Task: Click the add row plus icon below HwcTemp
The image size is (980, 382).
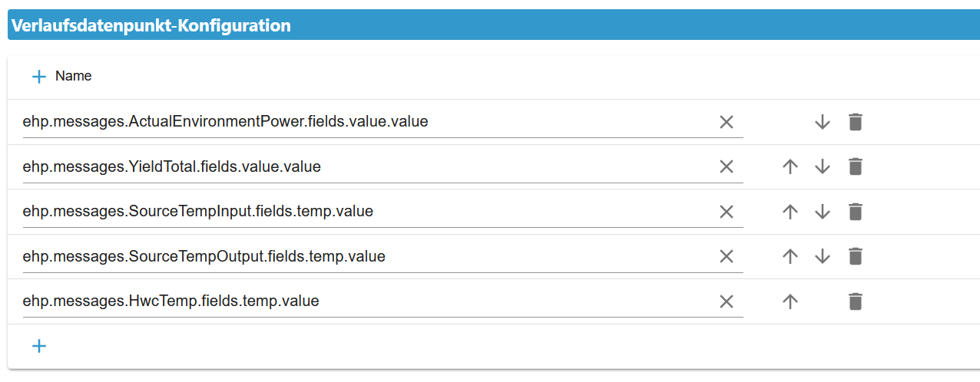Action: pos(39,346)
